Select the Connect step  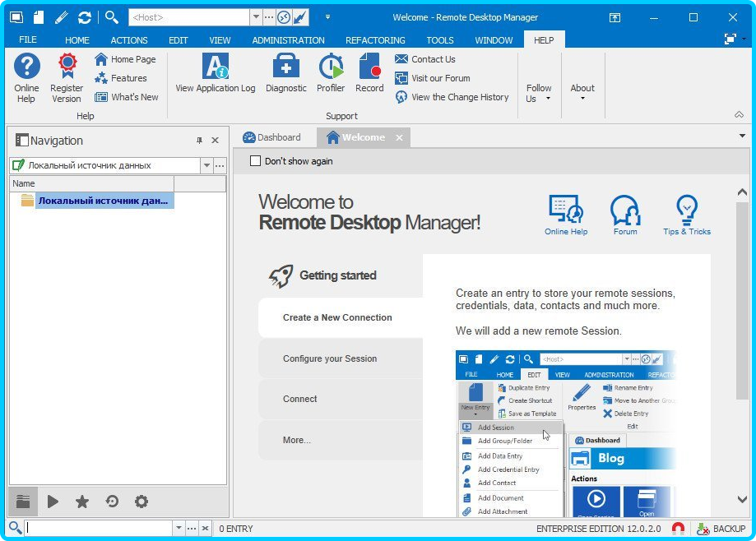click(x=341, y=399)
